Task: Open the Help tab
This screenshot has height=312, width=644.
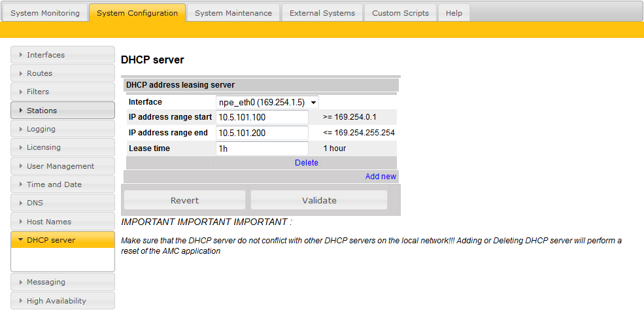Action: tap(453, 13)
